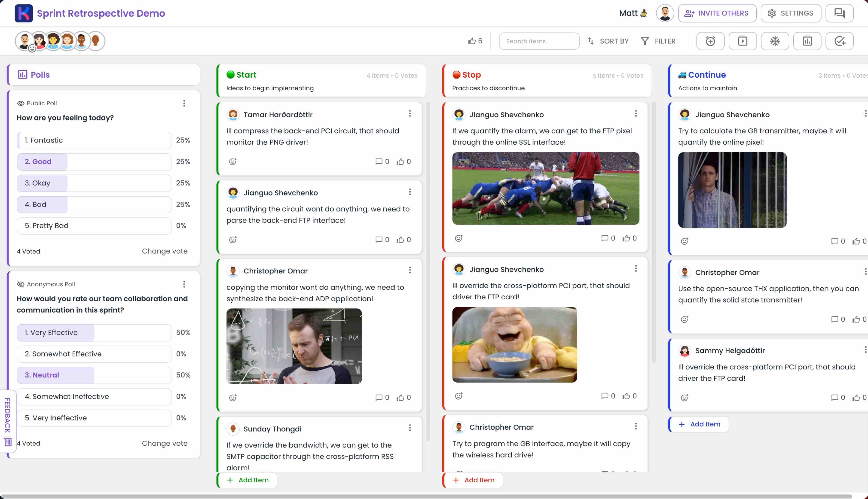
Task: Select the '1. Fantastic' poll option
Action: [x=94, y=140]
